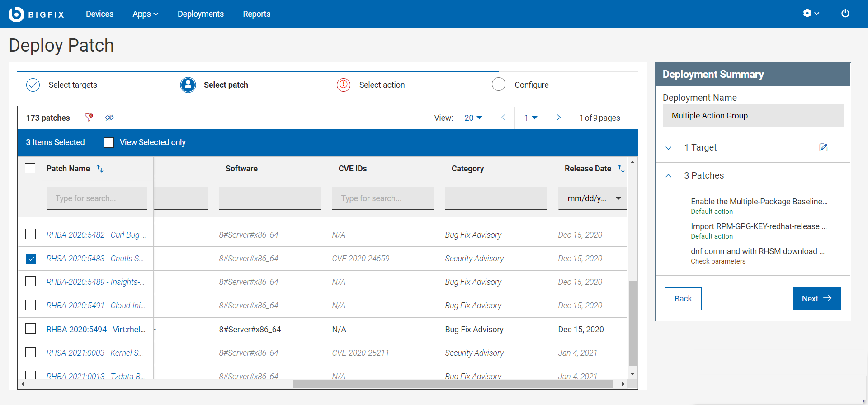Sort by Patch Name arrows icon

(x=100, y=169)
